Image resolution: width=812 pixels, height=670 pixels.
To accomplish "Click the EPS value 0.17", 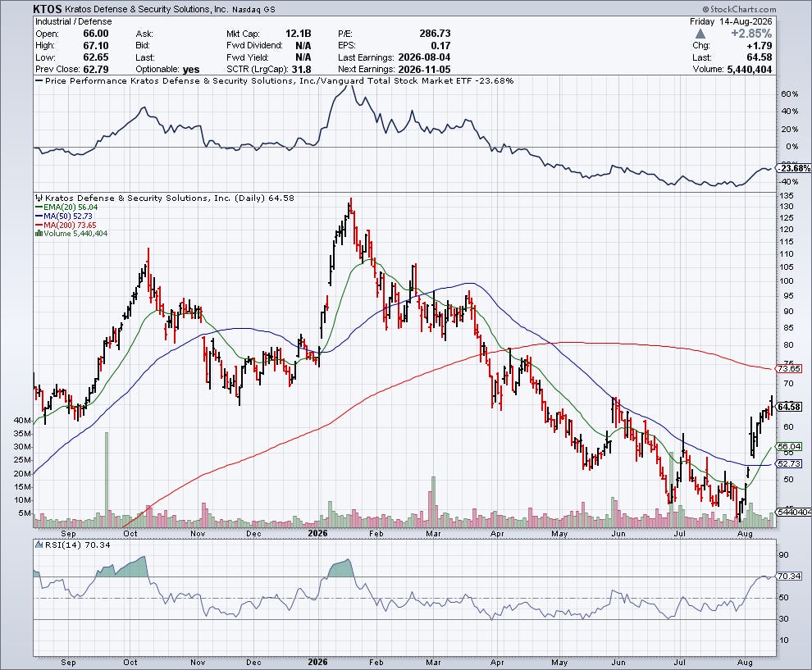I will 440,46.
